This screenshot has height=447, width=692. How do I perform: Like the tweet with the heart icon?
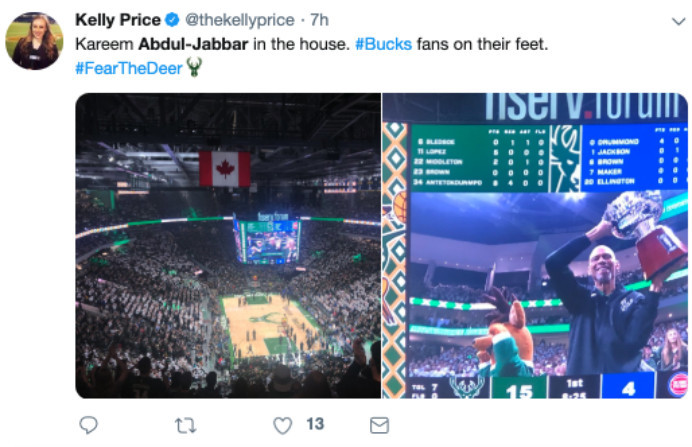coord(280,425)
